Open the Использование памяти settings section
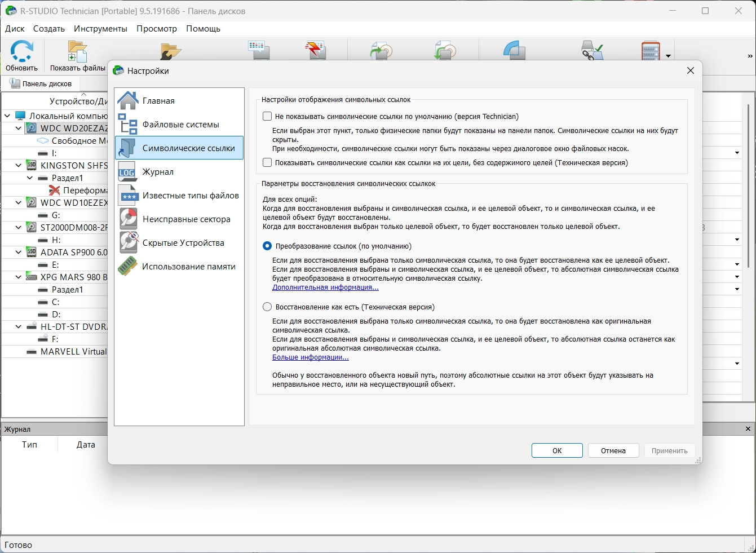The image size is (756, 553). (x=179, y=267)
